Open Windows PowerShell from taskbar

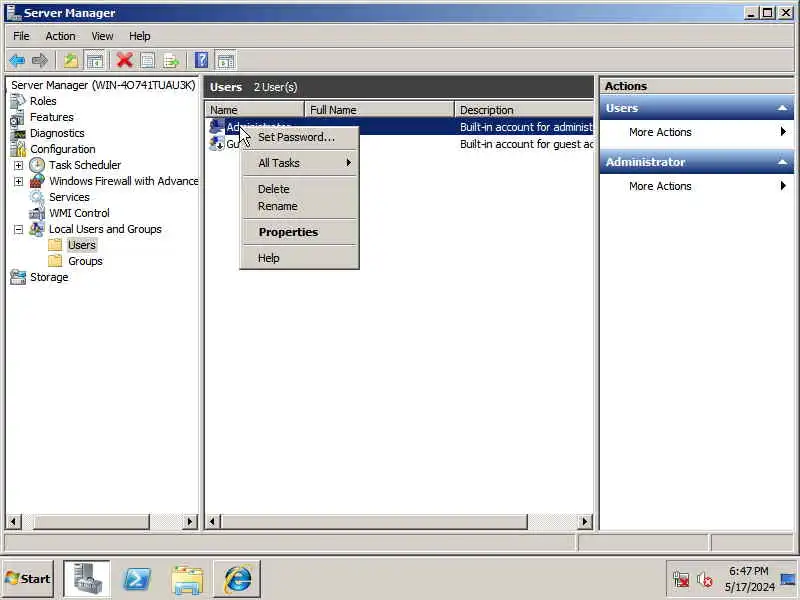(137, 580)
